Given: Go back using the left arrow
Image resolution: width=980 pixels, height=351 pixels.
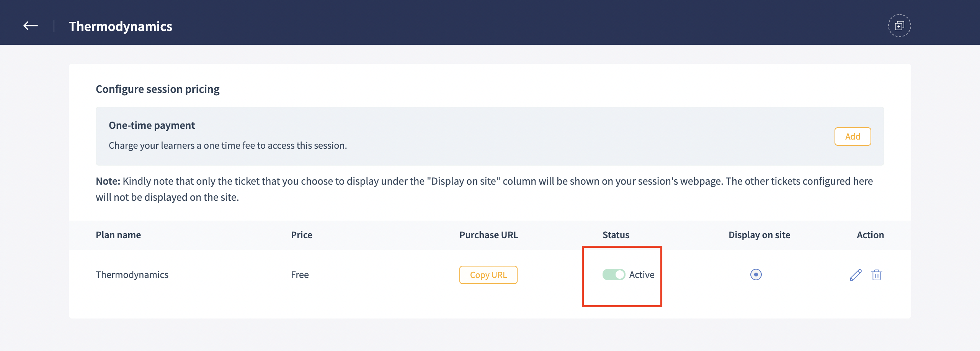Looking at the screenshot, I should coord(31,26).
